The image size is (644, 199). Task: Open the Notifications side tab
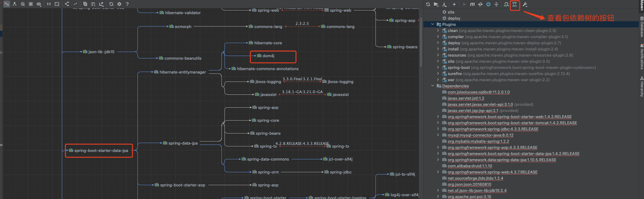coord(642,57)
